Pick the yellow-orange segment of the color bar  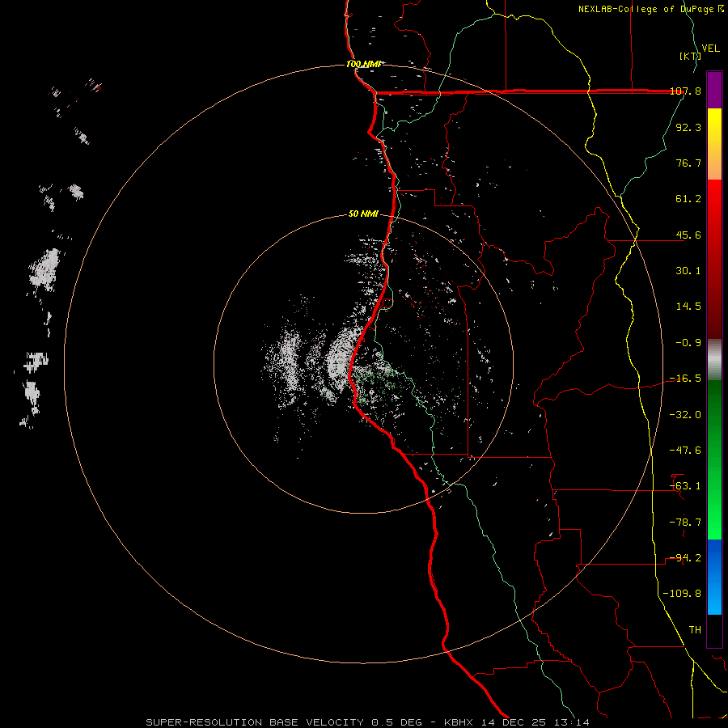tap(714, 144)
